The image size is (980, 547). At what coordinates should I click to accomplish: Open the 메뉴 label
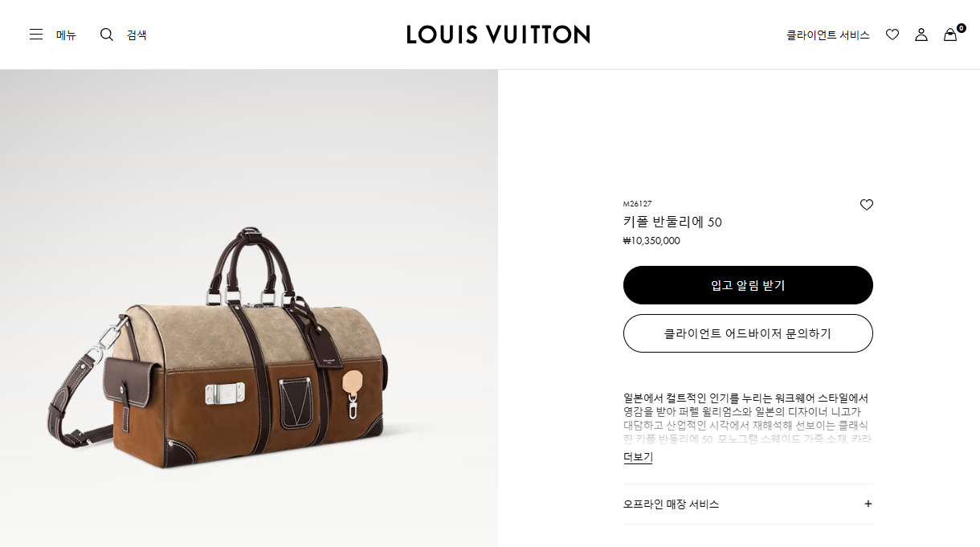66,35
